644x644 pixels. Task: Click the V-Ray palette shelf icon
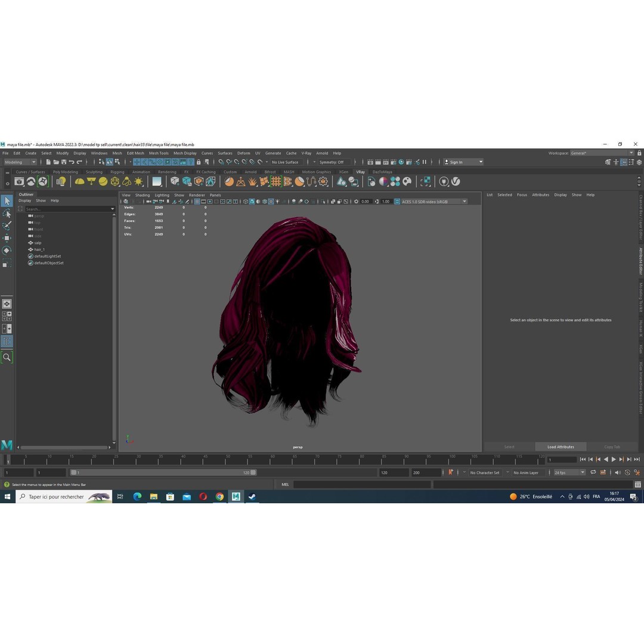coord(407,181)
